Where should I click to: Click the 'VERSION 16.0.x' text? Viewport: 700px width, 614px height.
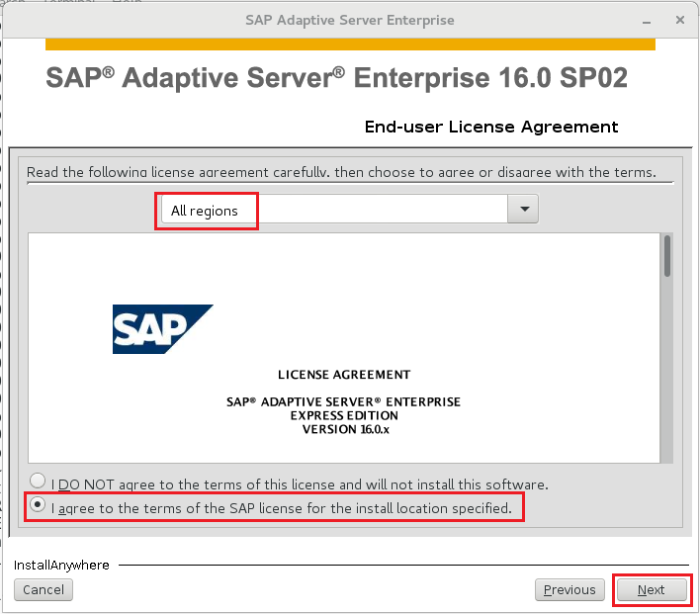[x=345, y=429]
